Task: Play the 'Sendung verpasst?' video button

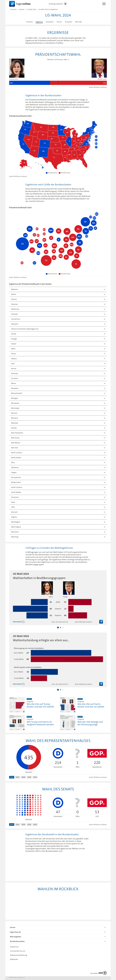Action: point(65,4)
